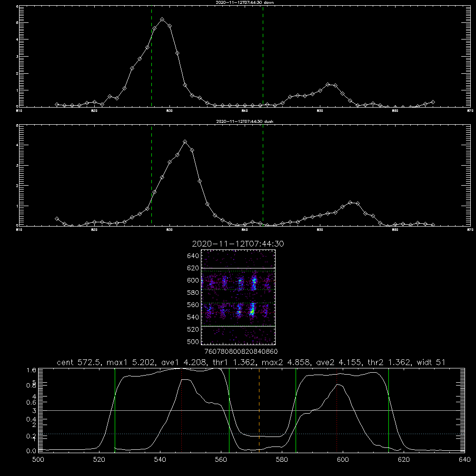
Task: Select the timestamp title above the spectral image
Action: click(238, 244)
